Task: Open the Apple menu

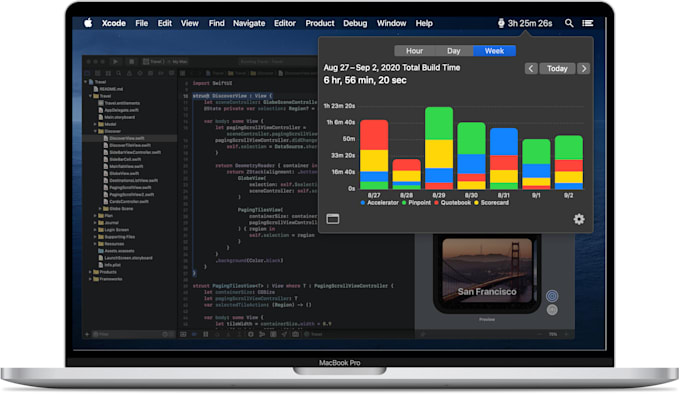Action: [88, 23]
